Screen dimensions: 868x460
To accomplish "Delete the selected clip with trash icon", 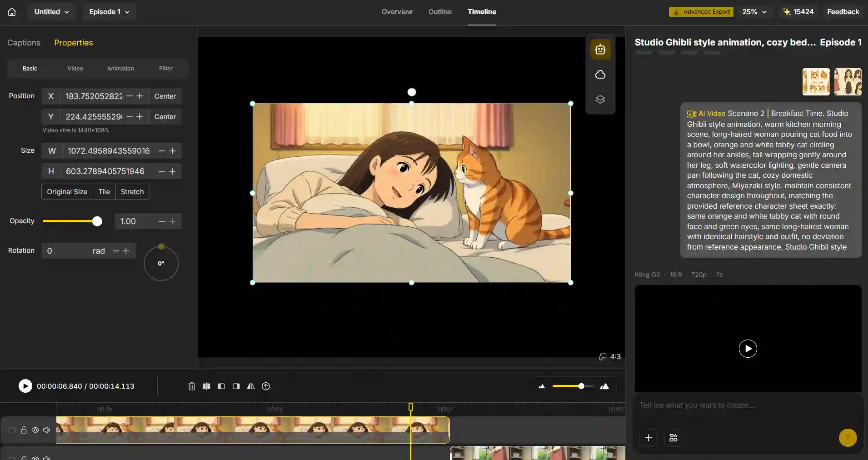I will [192, 386].
